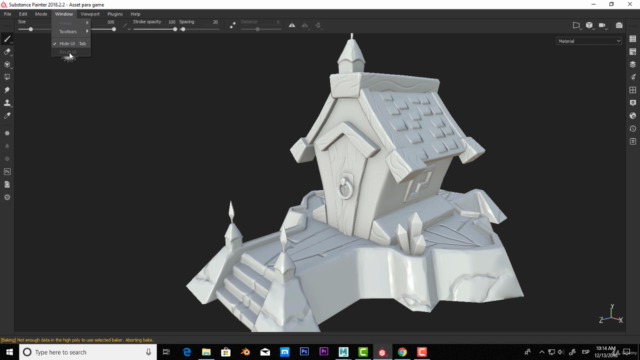
Task: Click the resource image icon in left toolbar
Action: (x=7, y=172)
